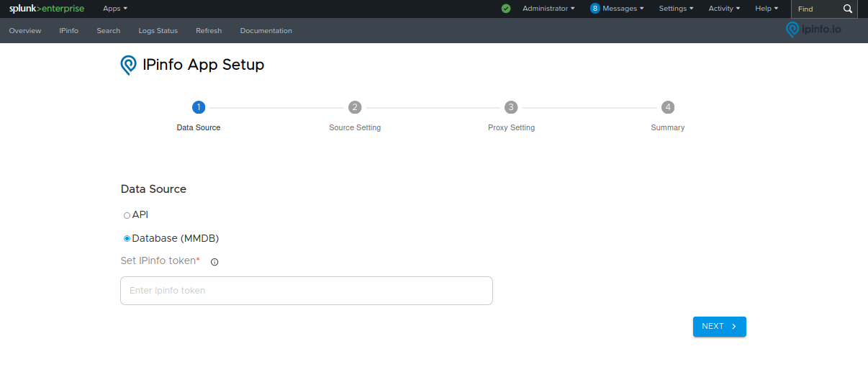868x390 pixels.
Task: Select step 2 Source Setting circle
Action: (355, 107)
